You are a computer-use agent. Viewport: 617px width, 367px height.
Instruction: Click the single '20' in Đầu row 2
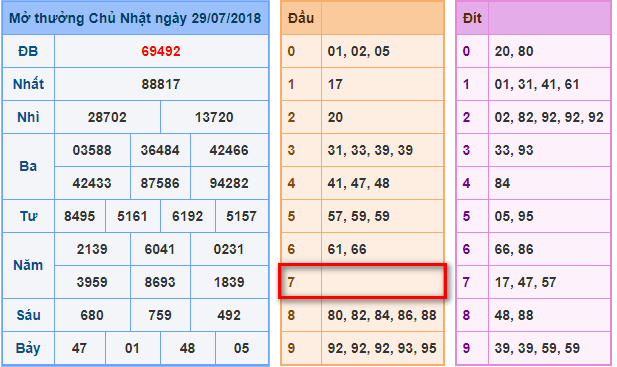335,117
